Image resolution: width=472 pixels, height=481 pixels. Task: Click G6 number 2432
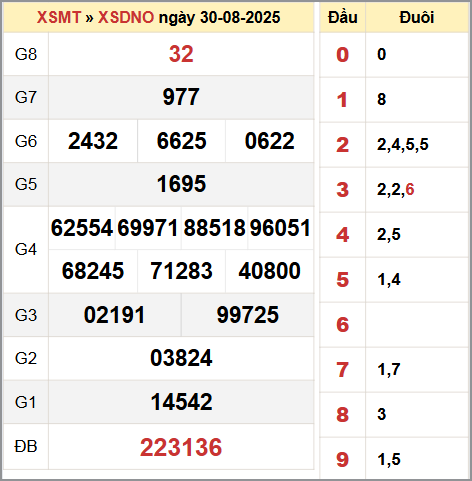(x=93, y=141)
